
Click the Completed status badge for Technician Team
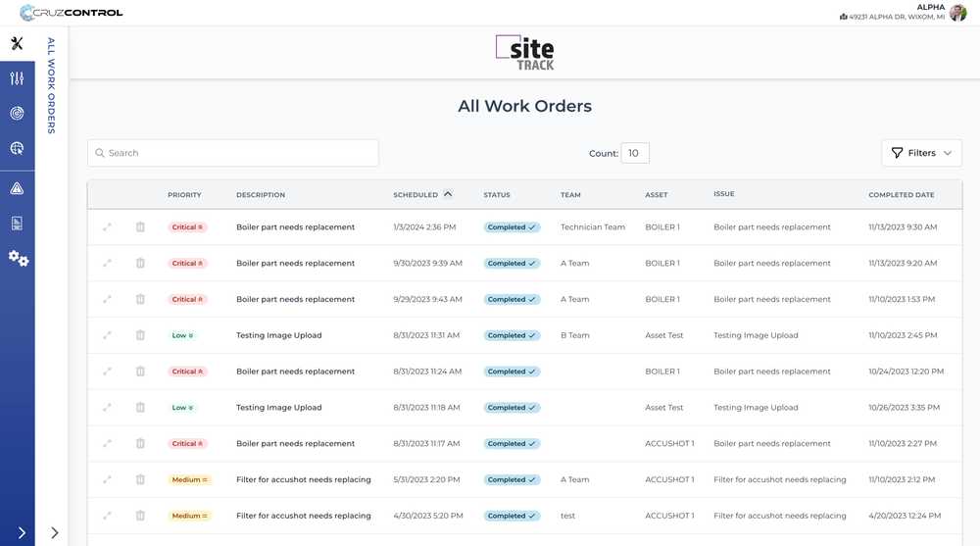512,227
